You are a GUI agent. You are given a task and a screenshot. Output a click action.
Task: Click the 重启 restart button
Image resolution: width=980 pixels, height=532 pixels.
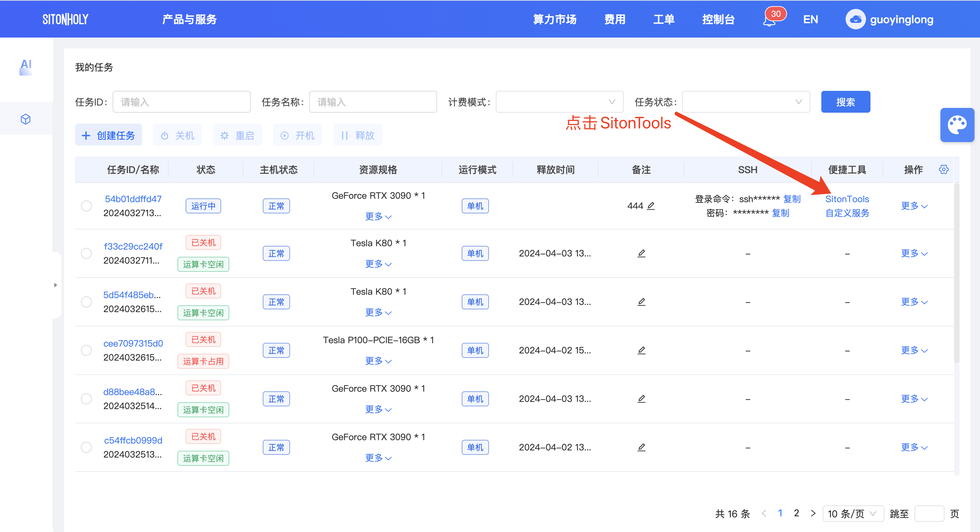pyautogui.click(x=237, y=135)
